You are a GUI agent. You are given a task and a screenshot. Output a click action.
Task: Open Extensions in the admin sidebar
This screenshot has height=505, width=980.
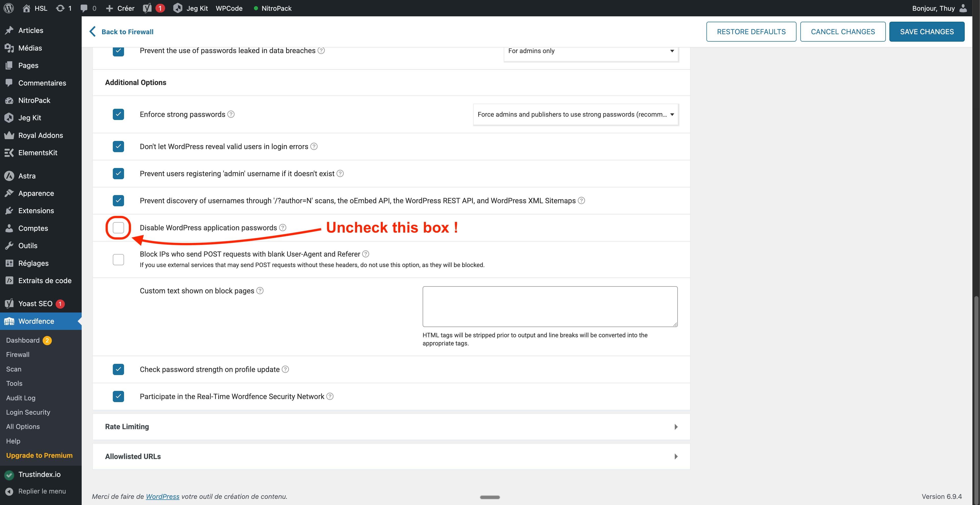click(36, 210)
